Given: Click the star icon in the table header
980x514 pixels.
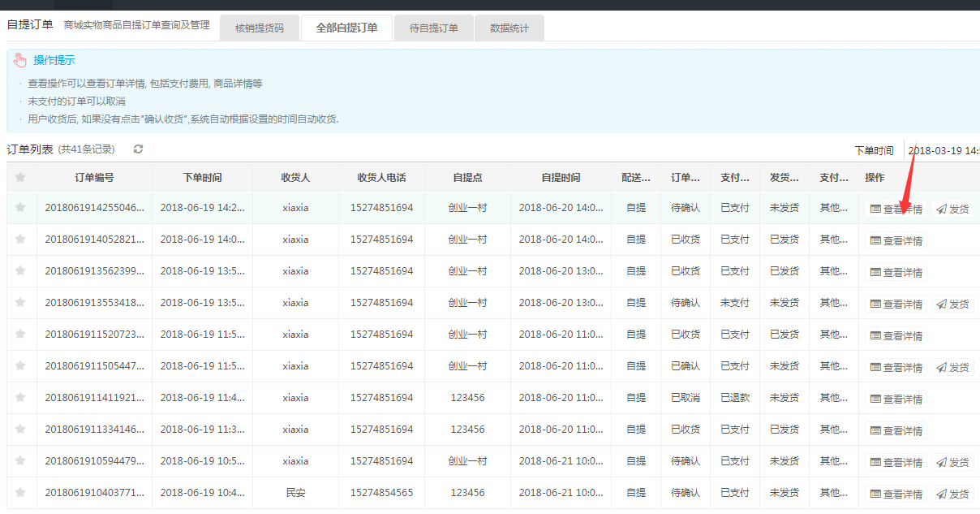Looking at the screenshot, I should point(20,177).
